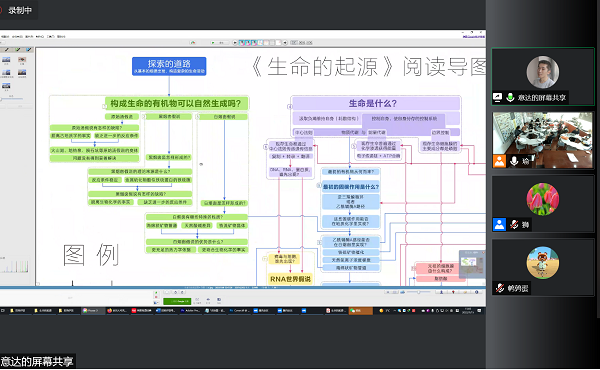Click the colorful share icon in Picasa's top toolbar
Image resolution: width=600 pixels, height=370 pixels.
193,42
